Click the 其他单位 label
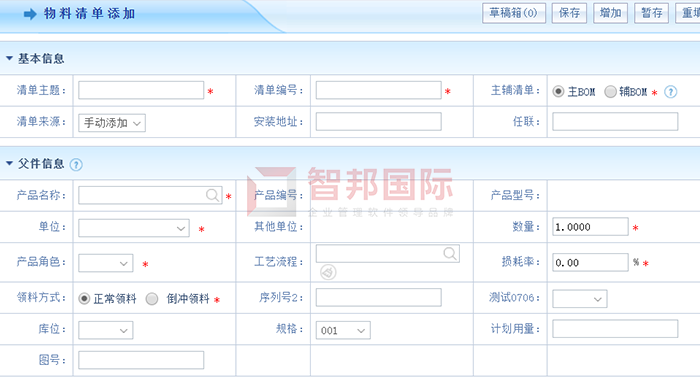Screen dimensions: 700x380 coord(279,227)
